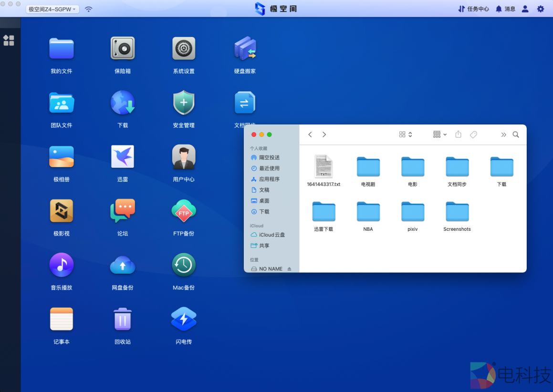Expand the Finder toolbar overflow chevron
Viewport: 553px width, 392px height.
point(503,134)
